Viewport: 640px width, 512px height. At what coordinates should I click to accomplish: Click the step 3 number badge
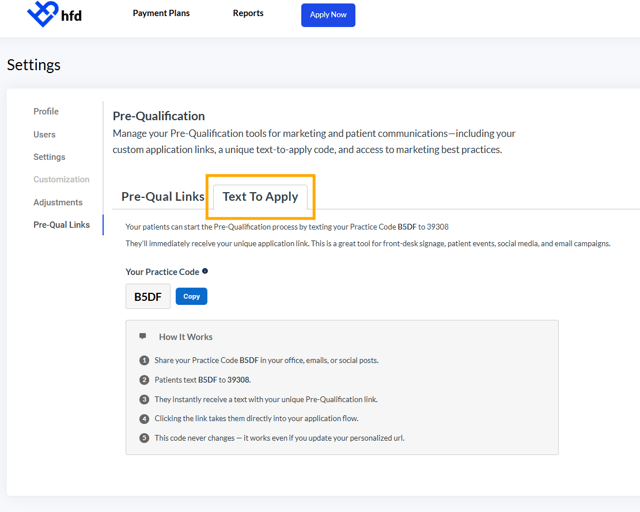(144, 399)
